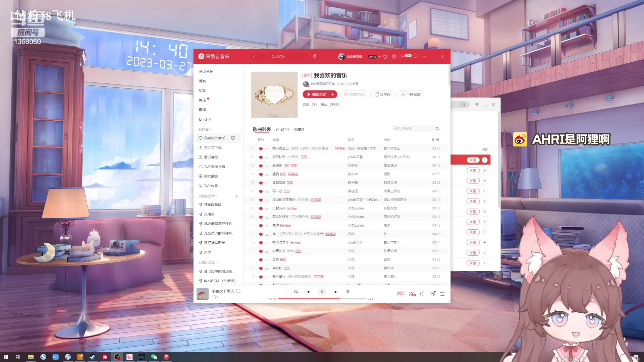Open the messages mail icon with 99+ badge
This screenshot has width=644, height=362.
404,57
